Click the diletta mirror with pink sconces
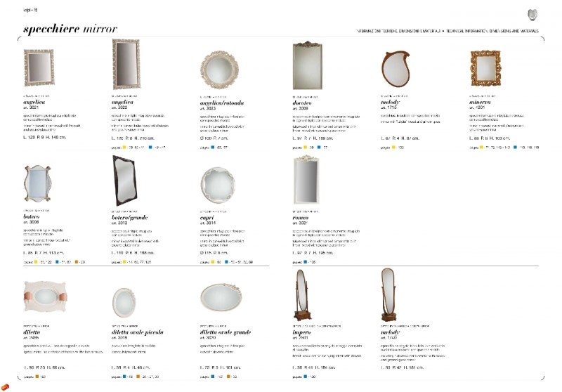This screenshot has height=392, width=562. (x=45, y=297)
